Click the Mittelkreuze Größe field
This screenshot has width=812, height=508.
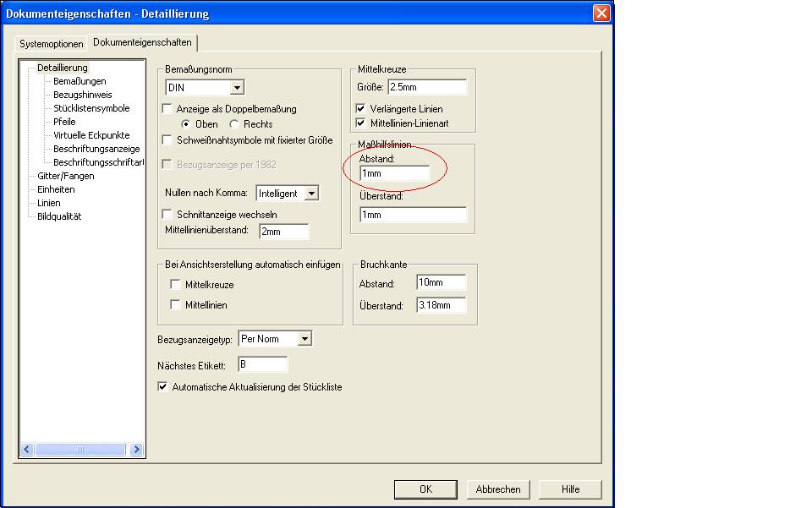click(427, 87)
